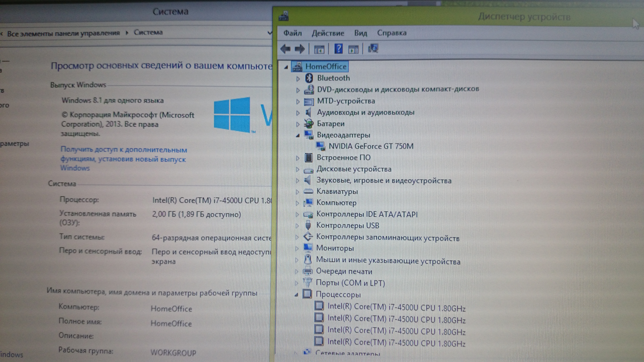The width and height of the screenshot is (644, 362).
Task: Click the Компьютер icon
Action: coord(308,202)
